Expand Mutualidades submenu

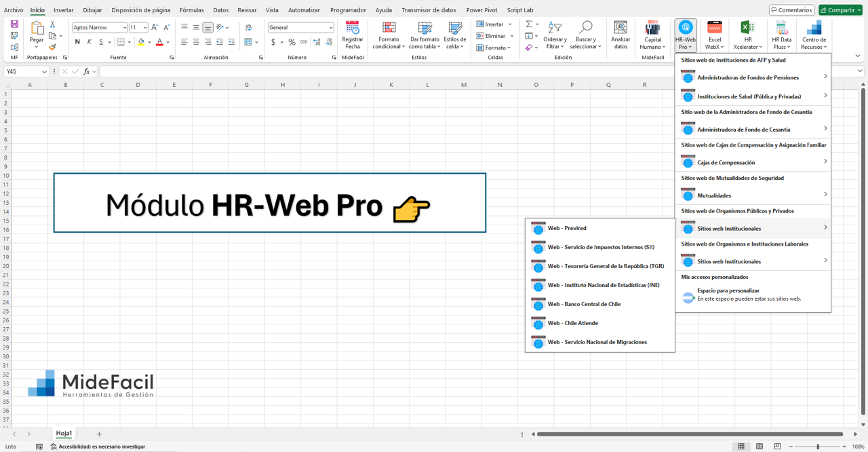click(753, 195)
